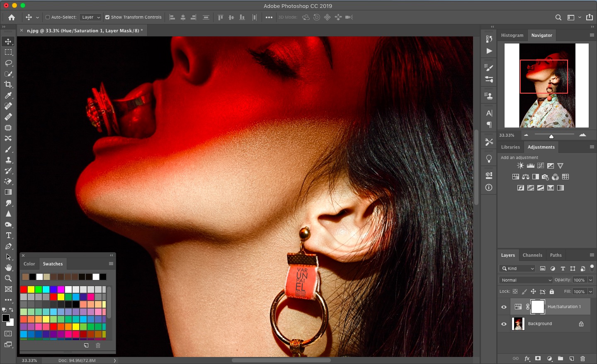This screenshot has width=597, height=364.
Task: Switch to the Paths tab
Action: (x=556, y=255)
